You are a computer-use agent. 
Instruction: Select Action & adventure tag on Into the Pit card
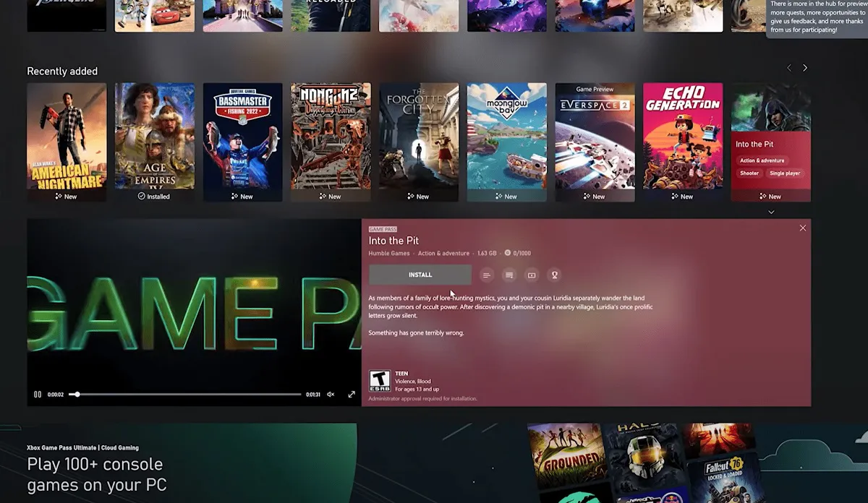[762, 160]
